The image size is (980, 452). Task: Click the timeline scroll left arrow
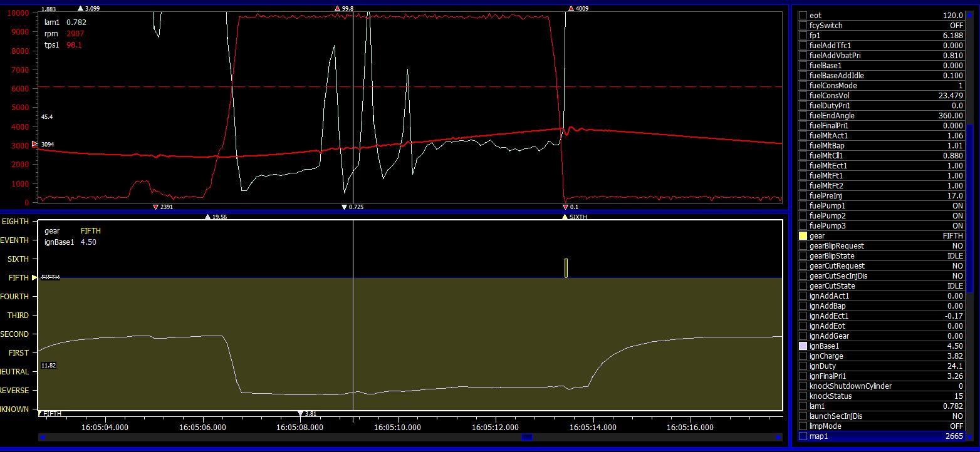(x=42, y=438)
